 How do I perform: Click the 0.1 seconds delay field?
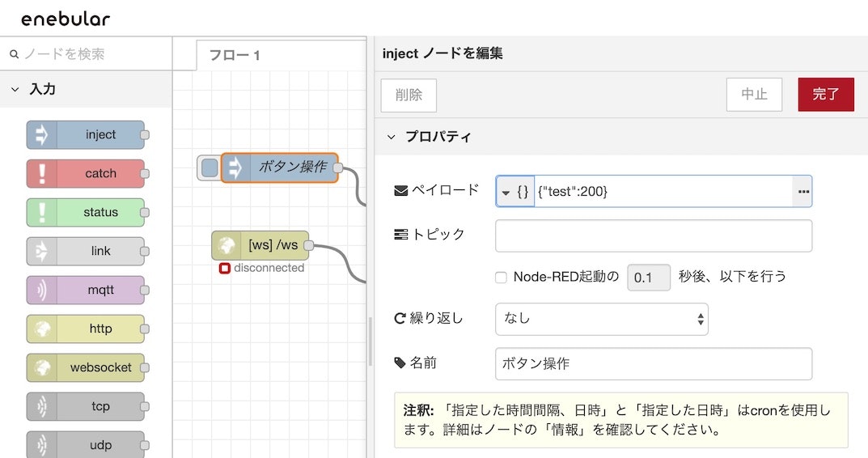click(x=649, y=278)
